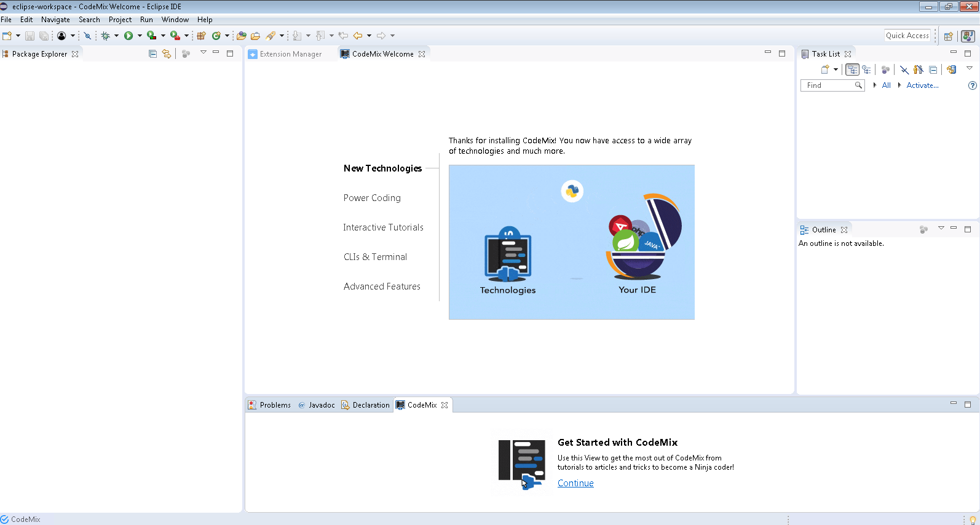Viewport: 980px width, 525px height.
Task: Toggle Link with Editor in Package Explorer
Action: point(167,54)
